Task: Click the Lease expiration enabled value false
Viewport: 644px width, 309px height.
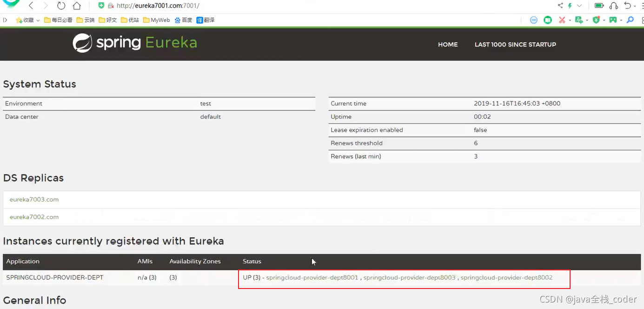Action: click(x=480, y=130)
